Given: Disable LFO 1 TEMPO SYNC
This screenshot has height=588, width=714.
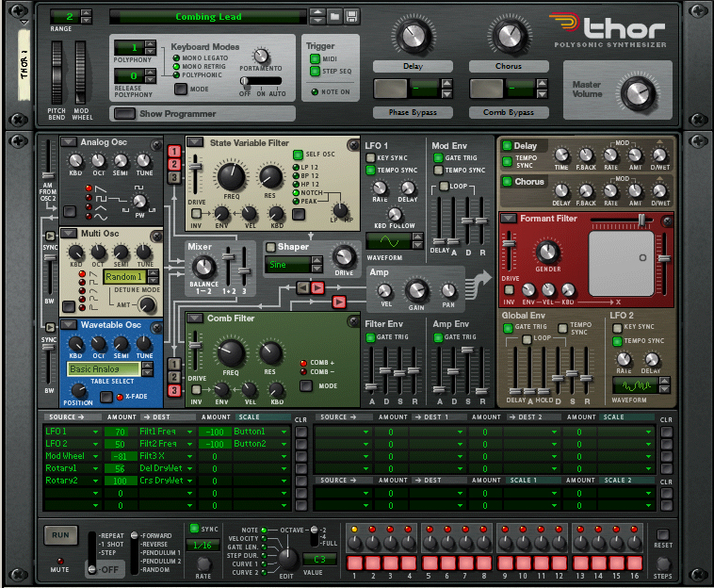Looking at the screenshot, I should pyautogui.click(x=371, y=170).
